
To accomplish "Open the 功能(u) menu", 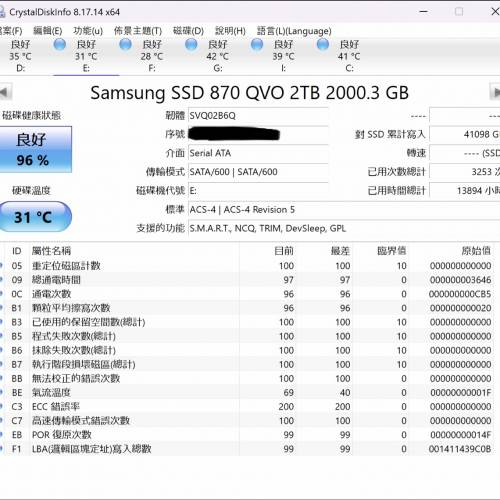I will pyautogui.click(x=88, y=31).
